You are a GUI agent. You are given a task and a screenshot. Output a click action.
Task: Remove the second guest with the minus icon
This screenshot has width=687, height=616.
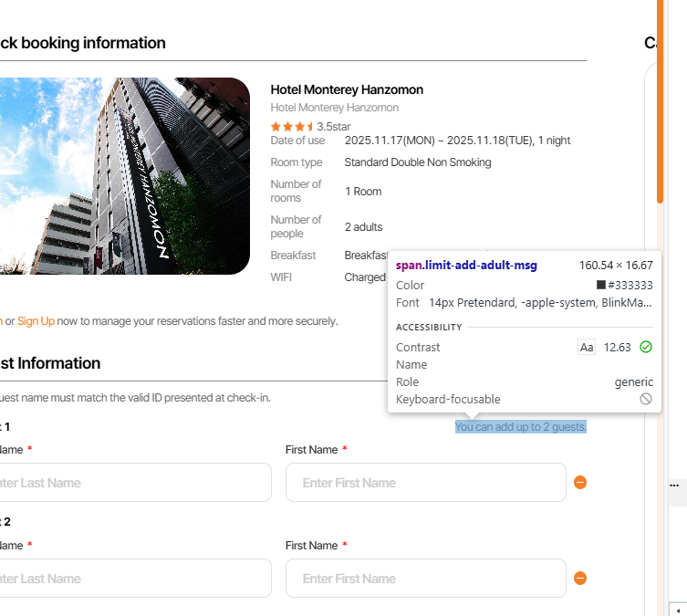point(579,579)
